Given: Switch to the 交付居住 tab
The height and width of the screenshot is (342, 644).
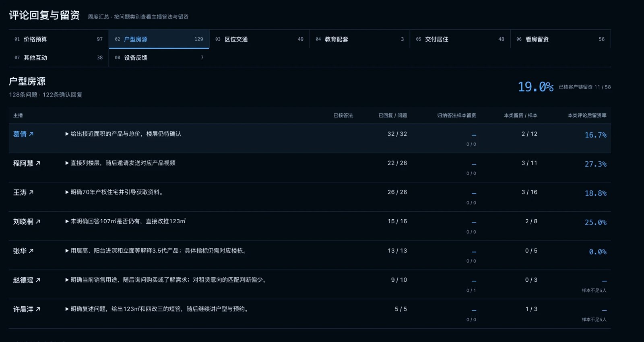Looking at the screenshot, I should click(460, 39).
